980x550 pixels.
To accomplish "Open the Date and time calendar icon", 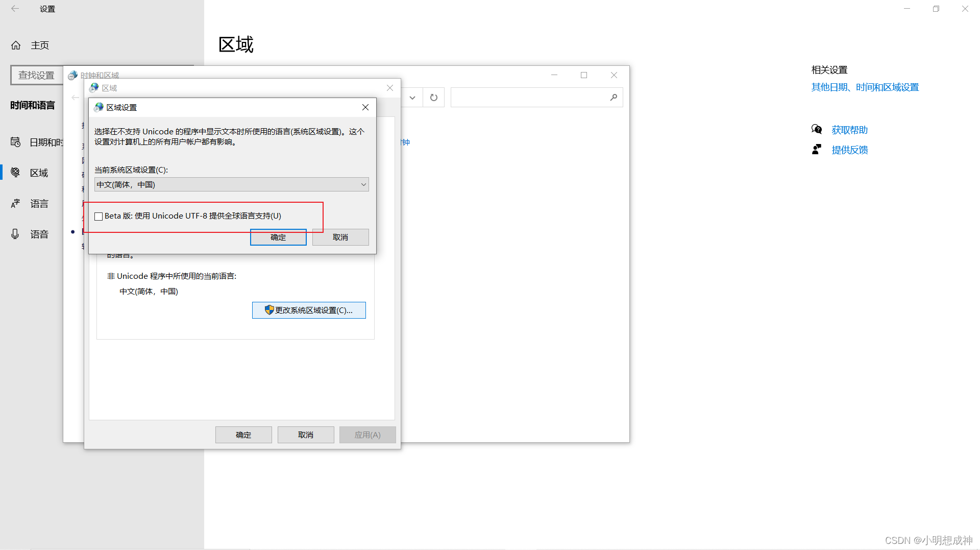I will point(16,142).
